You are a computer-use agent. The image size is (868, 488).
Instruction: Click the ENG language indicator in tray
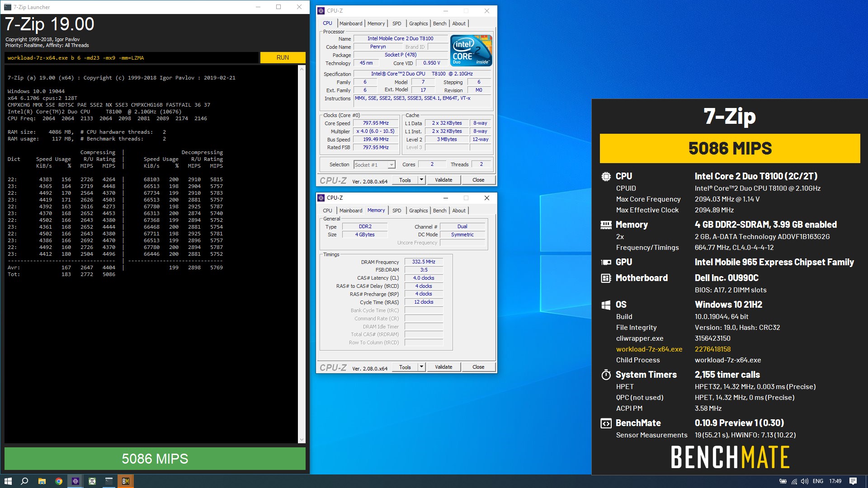coord(818,481)
